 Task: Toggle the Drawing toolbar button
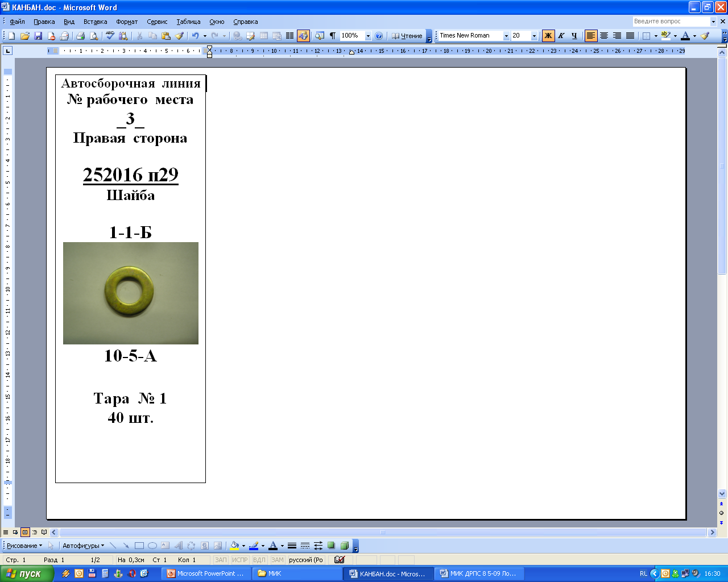[x=303, y=36]
